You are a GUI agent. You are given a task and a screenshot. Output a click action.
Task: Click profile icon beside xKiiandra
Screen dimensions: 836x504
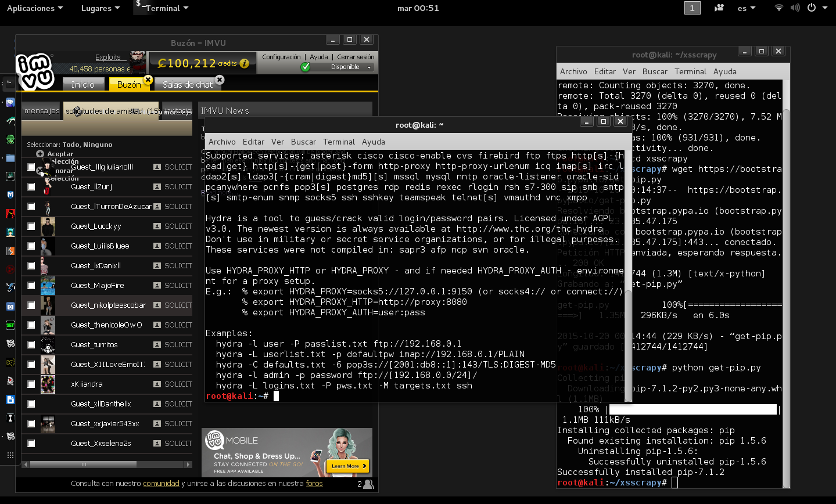pyautogui.click(x=157, y=384)
